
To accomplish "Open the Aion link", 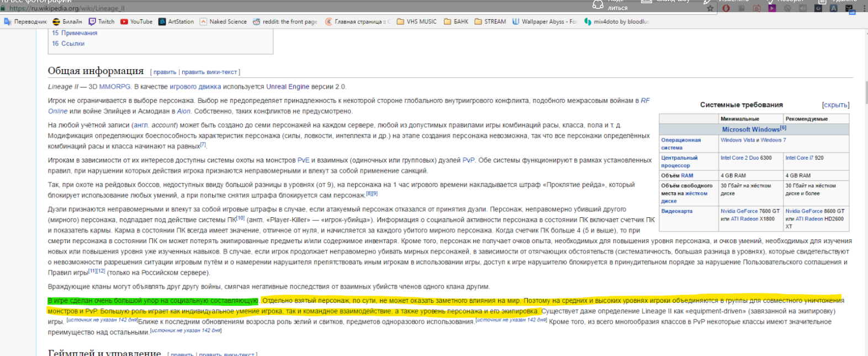I will [x=184, y=111].
